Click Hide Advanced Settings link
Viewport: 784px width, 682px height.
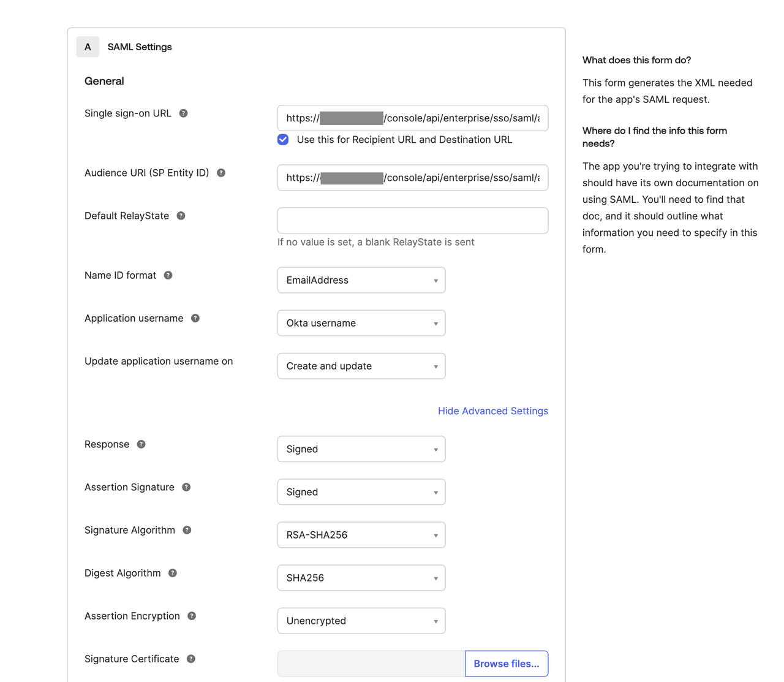[x=493, y=411]
